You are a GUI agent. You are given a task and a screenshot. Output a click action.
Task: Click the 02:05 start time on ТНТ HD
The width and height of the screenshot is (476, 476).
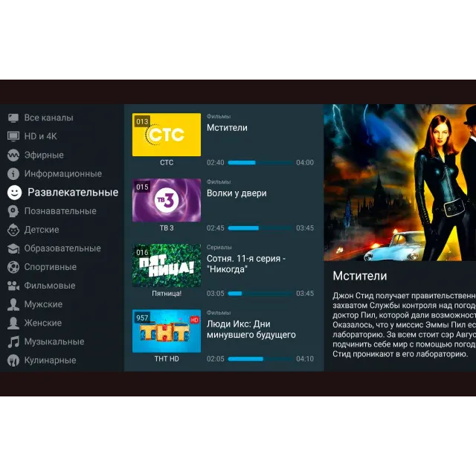[216, 358]
